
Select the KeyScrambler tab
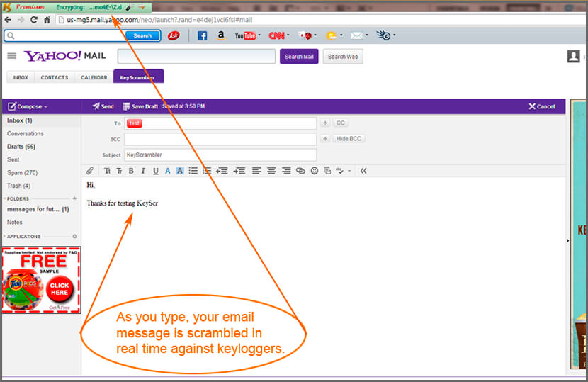tap(139, 76)
